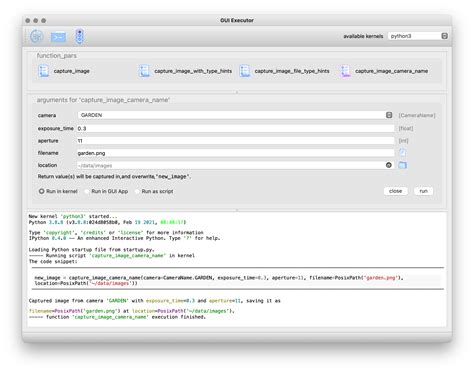
Task: Click the round reset icon in location field
Action: pos(389,165)
